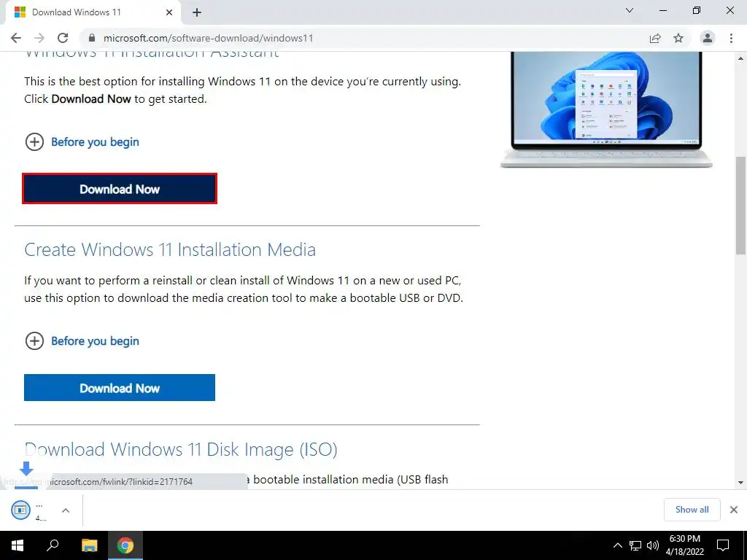The width and height of the screenshot is (747, 560).
Task: Click the downloaded file item in download bar
Action: coord(29,510)
